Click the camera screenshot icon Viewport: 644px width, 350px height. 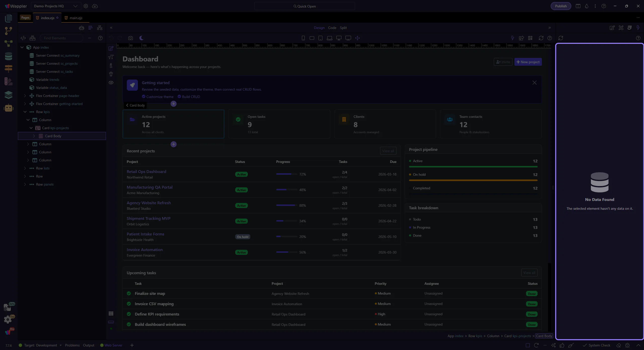(x=130, y=38)
